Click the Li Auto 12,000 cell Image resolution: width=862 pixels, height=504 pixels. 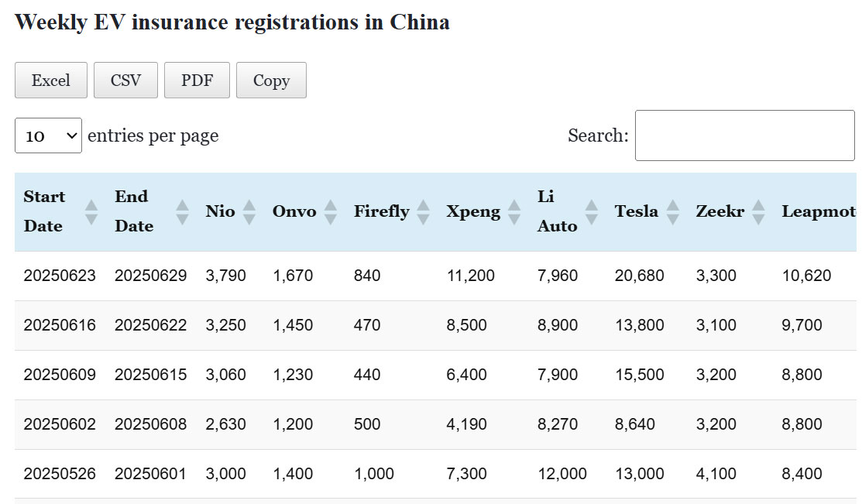pyautogui.click(x=562, y=474)
